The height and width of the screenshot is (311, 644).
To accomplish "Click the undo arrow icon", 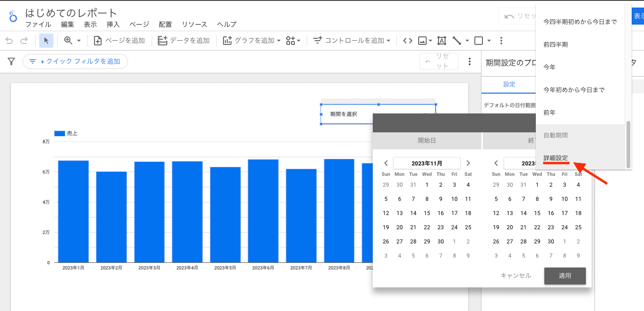I will point(9,41).
